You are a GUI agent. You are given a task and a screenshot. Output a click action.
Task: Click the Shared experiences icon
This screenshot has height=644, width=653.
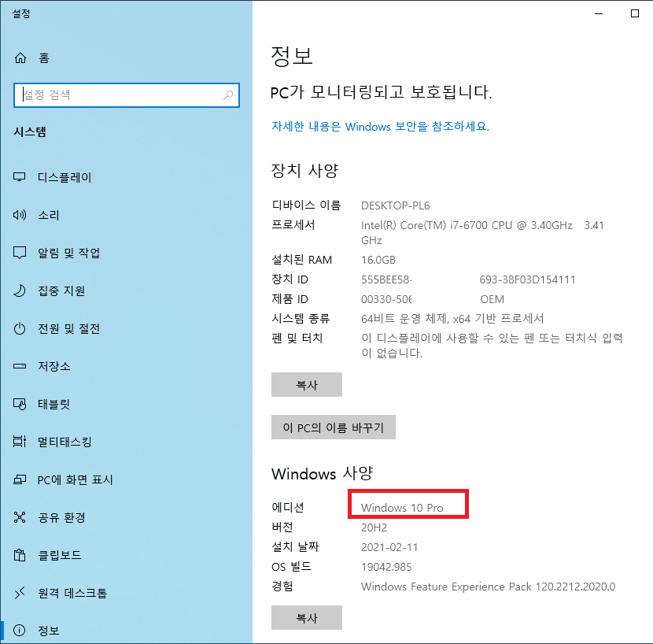click(x=20, y=517)
